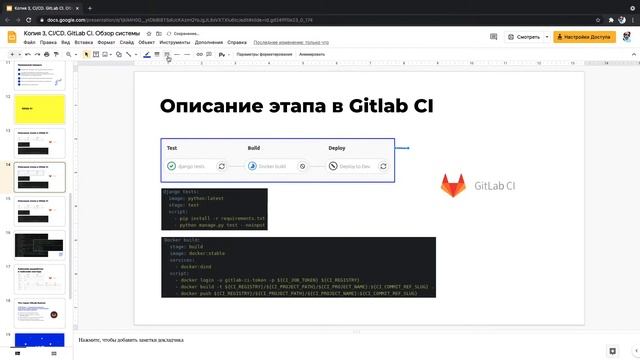Expand the line type dropdown arrow

click(x=136, y=54)
